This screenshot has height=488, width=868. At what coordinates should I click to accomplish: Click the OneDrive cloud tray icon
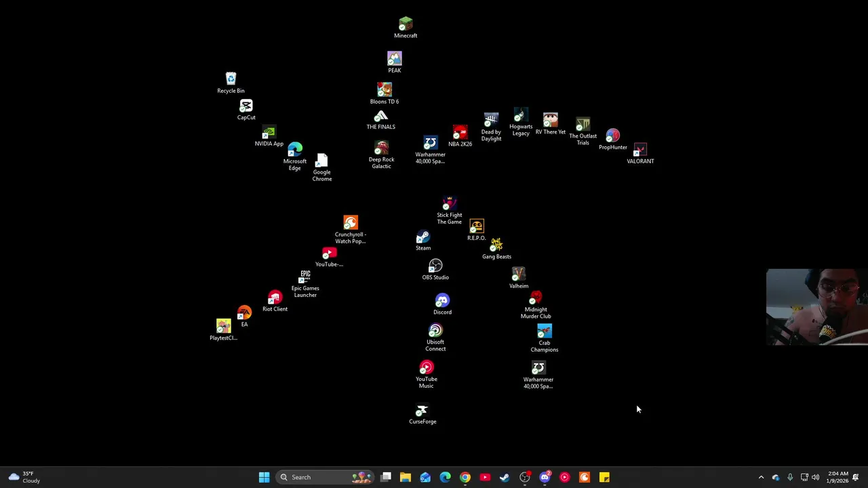click(x=776, y=477)
